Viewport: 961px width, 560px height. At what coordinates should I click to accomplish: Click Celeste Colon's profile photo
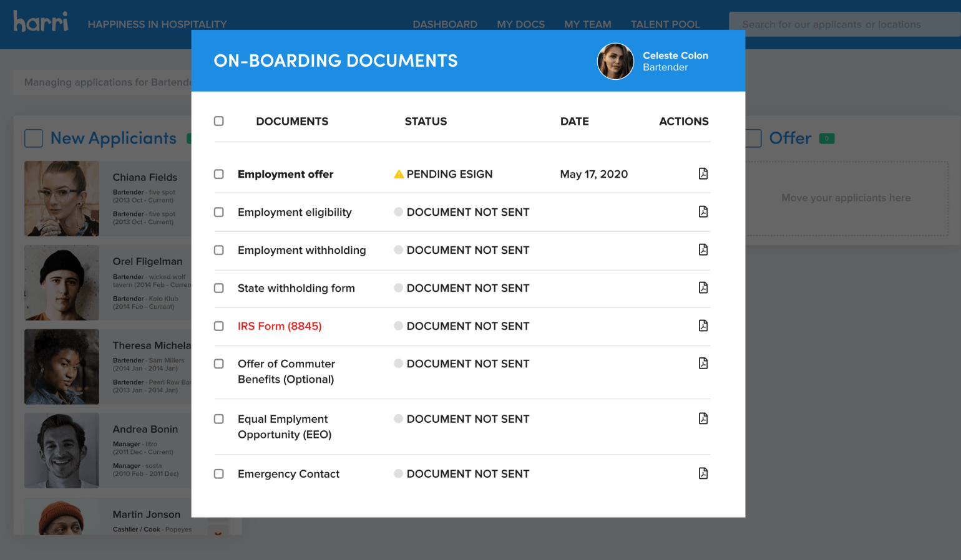(x=615, y=61)
